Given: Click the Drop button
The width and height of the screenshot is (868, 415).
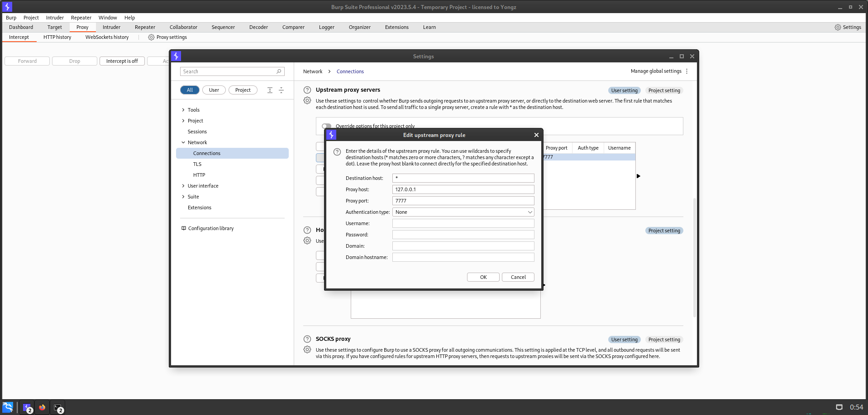Looking at the screenshot, I should click(75, 61).
